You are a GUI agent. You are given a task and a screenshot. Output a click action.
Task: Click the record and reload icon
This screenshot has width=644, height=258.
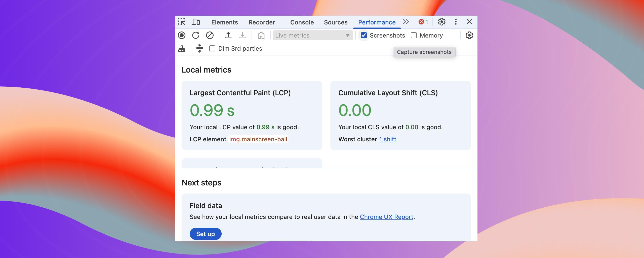(196, 36)
